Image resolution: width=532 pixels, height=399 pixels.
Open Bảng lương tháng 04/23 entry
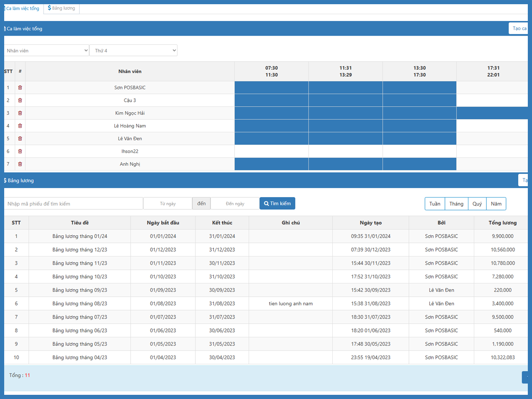(x=80, y=358)
